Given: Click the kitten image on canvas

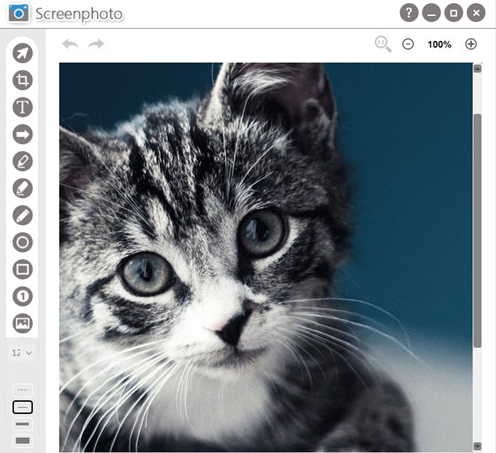Looking at the screenshot, I should pyautogui.click(x=266, y=257).
